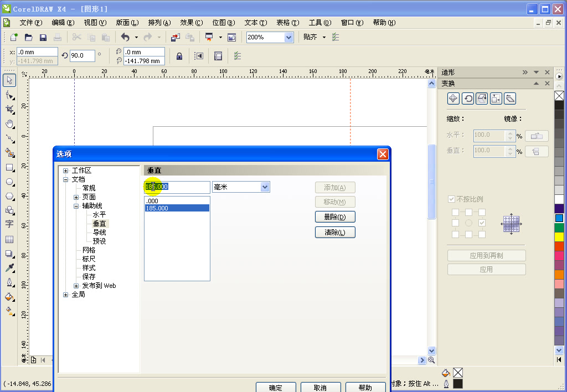Open the 文件 menu

tap(31, 22)
